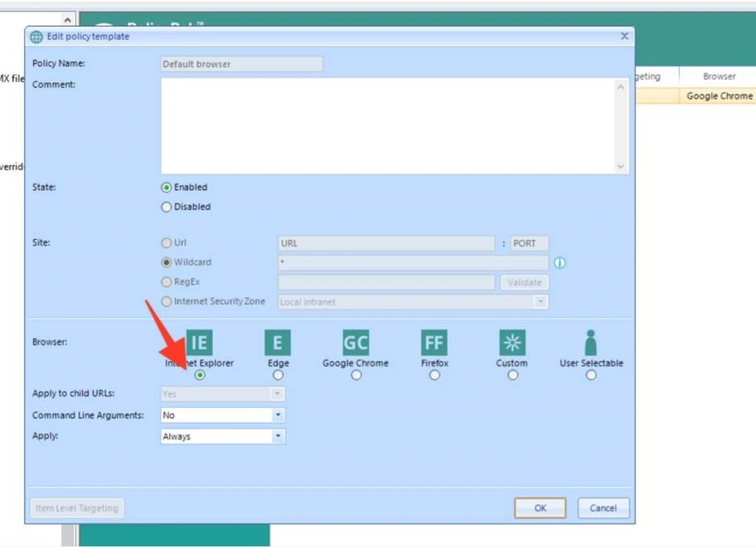Select the Enabled state radio button
Viewport: 756px width, 547px height.
tap(166, 187)
